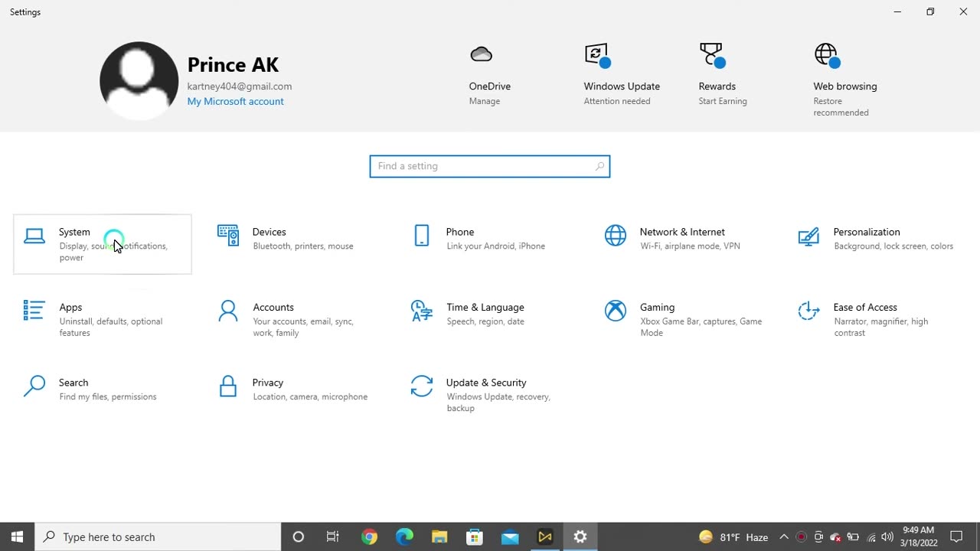Click 'Wi-Fi, airplane mode, VPN' text

click(x=690, y=246)
